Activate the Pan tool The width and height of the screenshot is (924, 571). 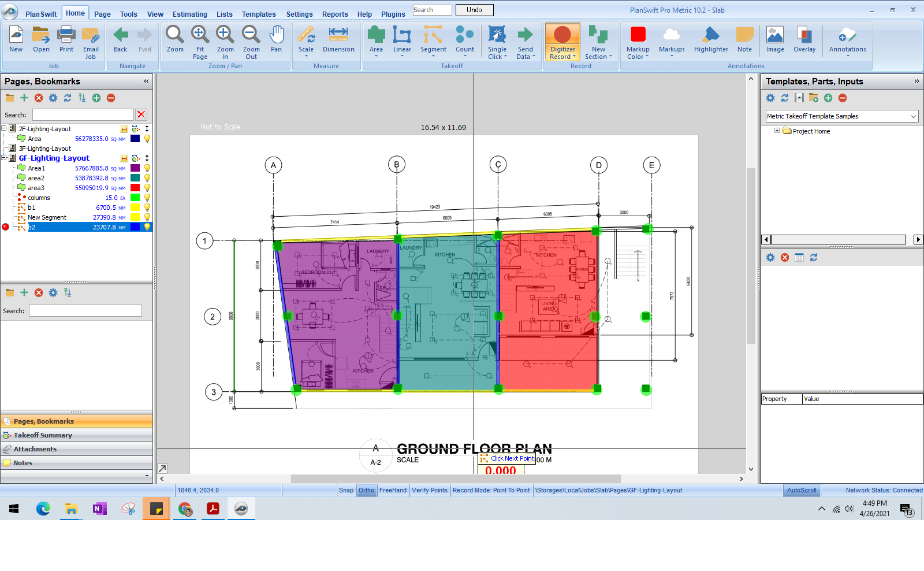[x=277, y=38]
